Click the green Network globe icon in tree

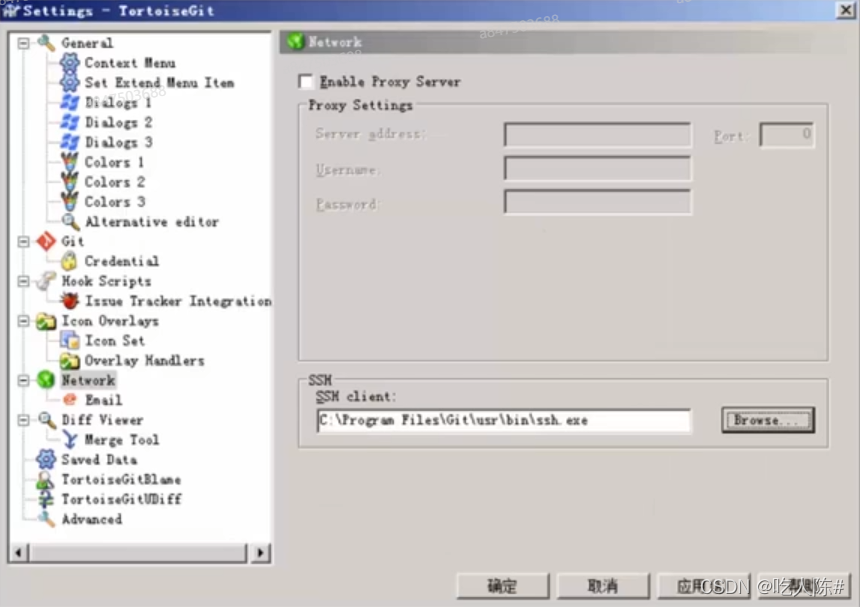[46, 380]
